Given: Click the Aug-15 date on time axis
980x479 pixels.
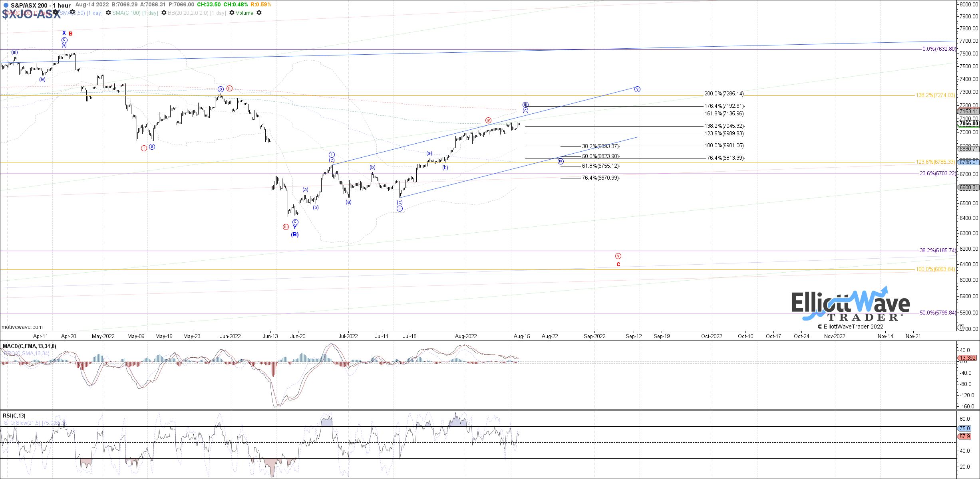Looking at the screenshot, I should point(522,336).
